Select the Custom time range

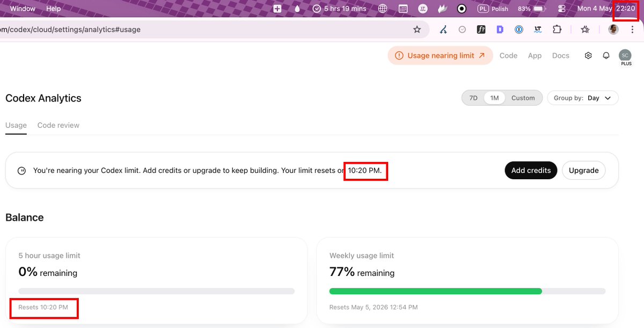[523, 98]
